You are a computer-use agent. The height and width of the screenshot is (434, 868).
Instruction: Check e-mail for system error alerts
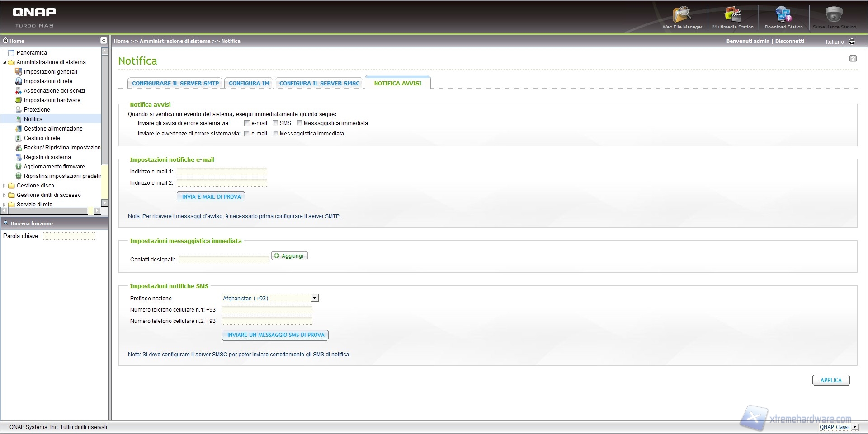[247, 123]
